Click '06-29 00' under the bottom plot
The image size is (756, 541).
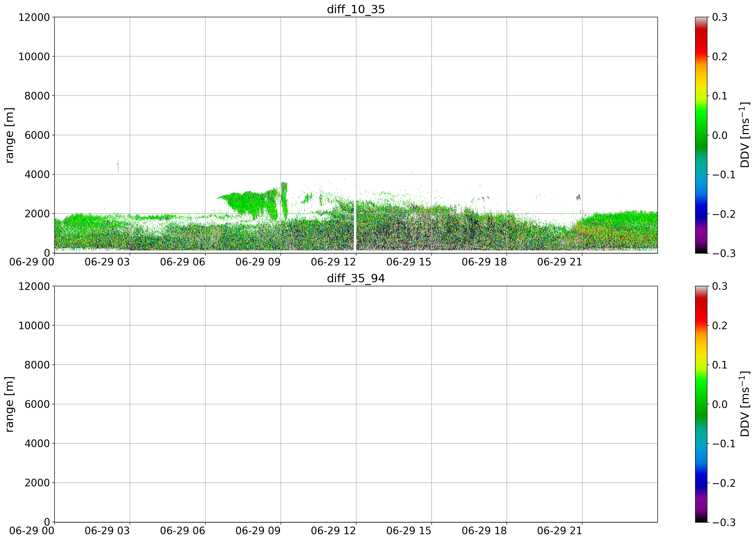(32, 531)
